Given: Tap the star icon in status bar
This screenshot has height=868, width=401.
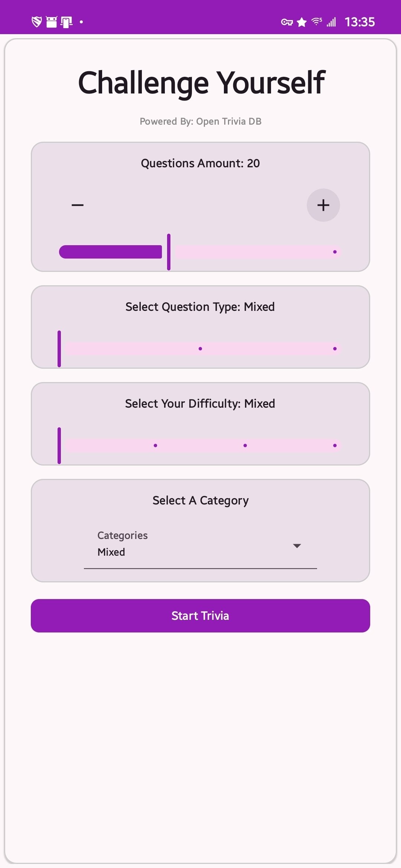Looking at the screenshot, I should tap(302, 22).
